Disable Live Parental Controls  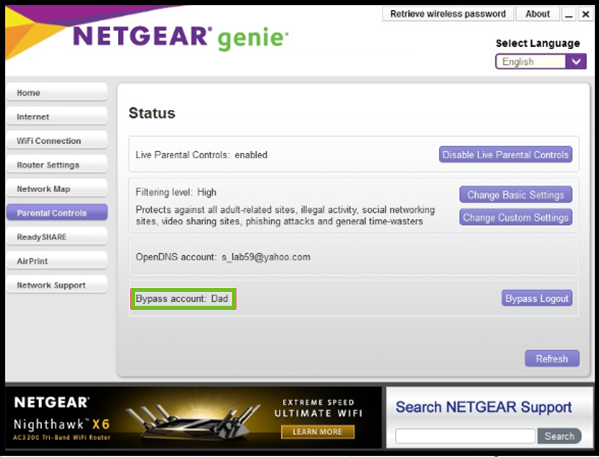tap(505, 155)
